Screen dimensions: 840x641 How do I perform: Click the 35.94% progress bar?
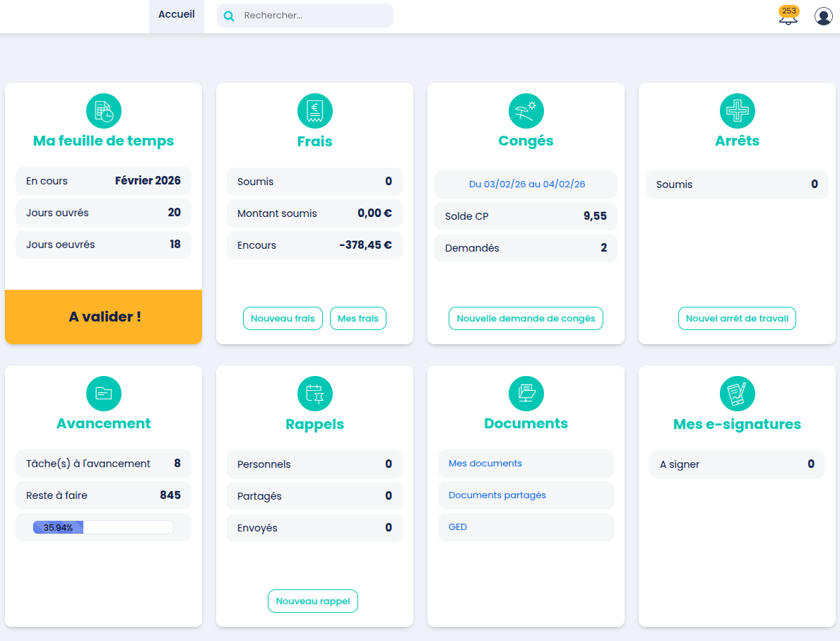[x=103, y=527]
